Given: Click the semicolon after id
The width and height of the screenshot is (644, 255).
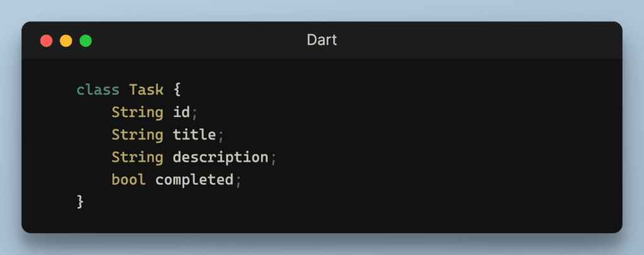Looking at the screenshot, I should pyautogui.click(x=195, y=113).
